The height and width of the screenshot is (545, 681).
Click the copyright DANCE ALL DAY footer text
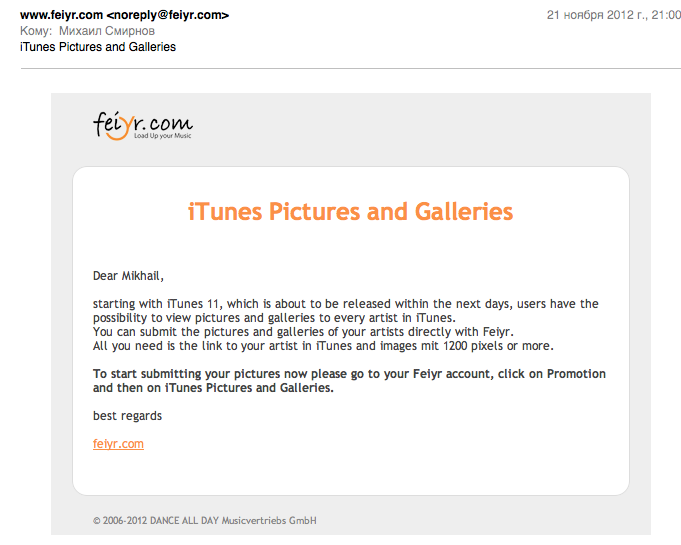click(x=205, y=520)
